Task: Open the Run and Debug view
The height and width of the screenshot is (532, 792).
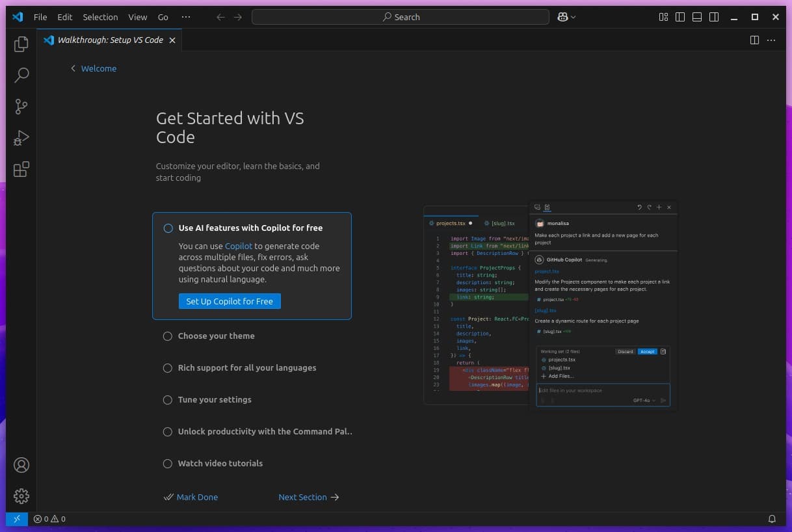Action: click(21, 138)
